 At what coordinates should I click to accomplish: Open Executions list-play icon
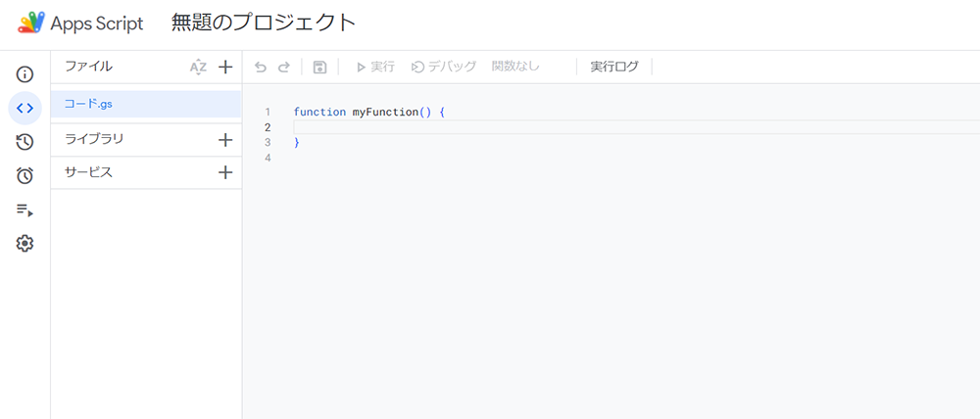coord(24,209)
